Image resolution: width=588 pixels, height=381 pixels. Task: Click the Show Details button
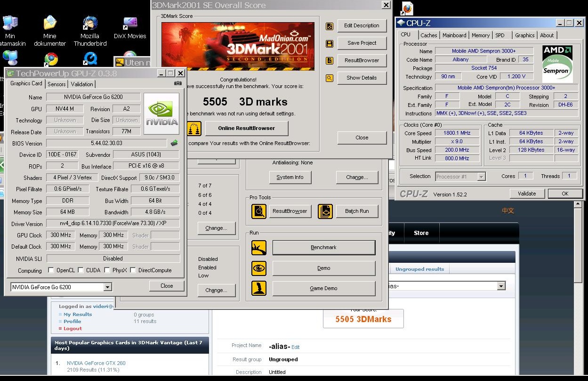coord(362,78)
